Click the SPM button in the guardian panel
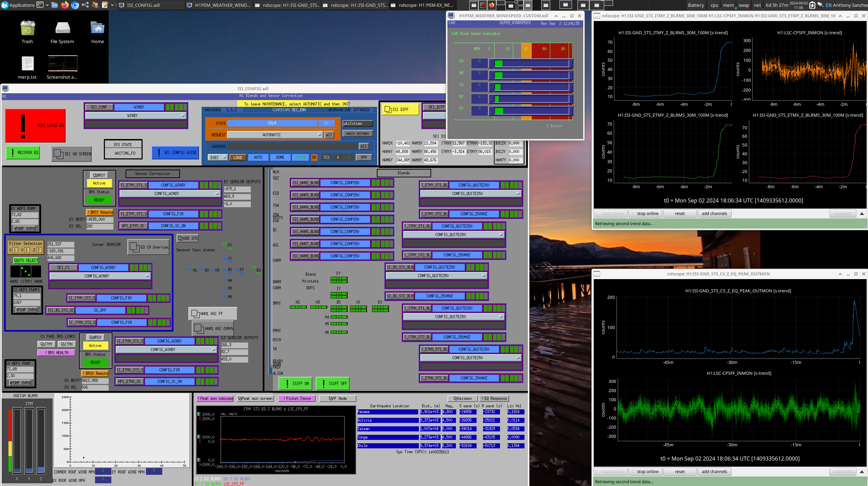 [364, 157]
